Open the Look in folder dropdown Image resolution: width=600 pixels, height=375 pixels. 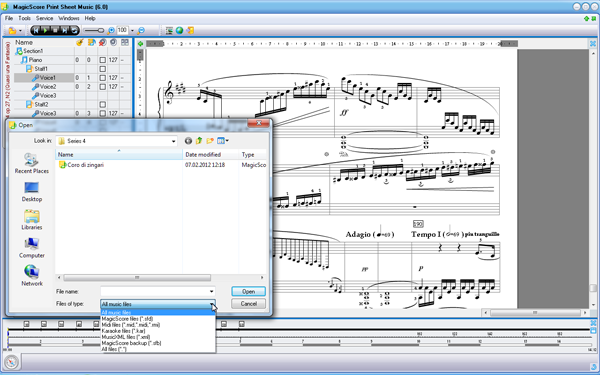(173, 141)
